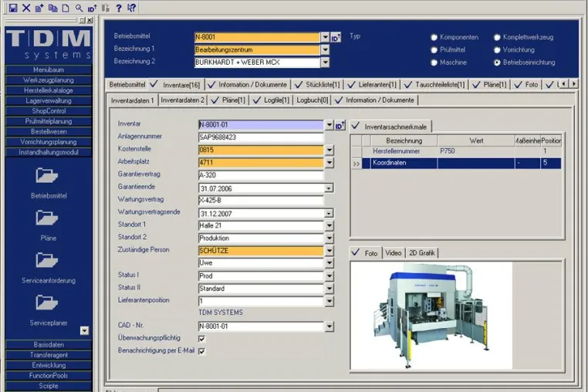Open Werkzeugplanung in the sidebar

(49, 80)
